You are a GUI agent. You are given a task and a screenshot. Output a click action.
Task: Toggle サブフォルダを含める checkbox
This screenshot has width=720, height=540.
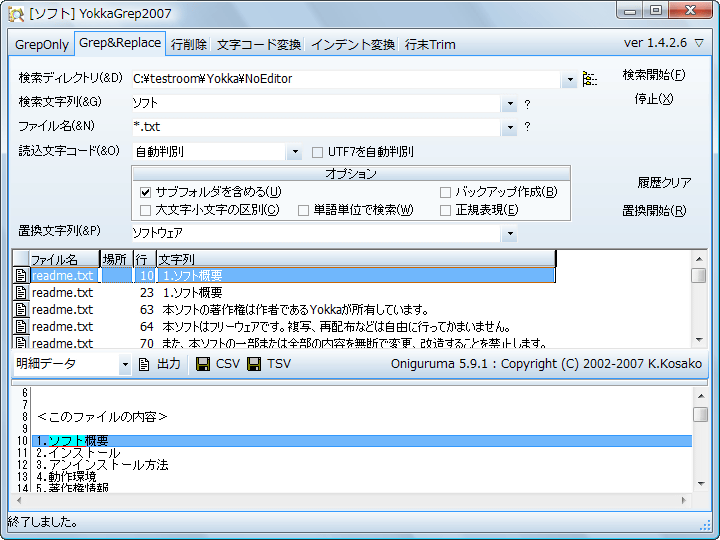point(146,192)
